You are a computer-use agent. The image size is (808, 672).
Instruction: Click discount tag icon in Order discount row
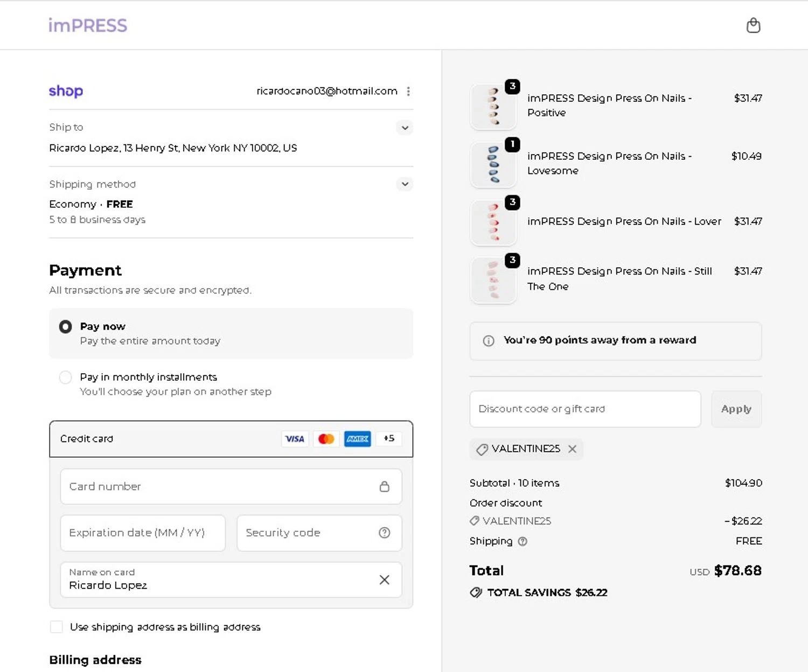click(475, 521)
